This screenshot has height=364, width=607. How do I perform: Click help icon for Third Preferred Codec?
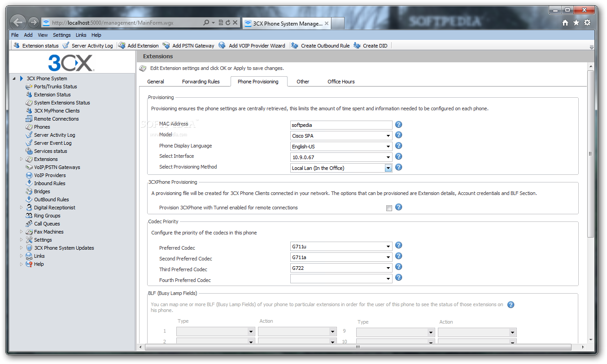tap(398, 267)
